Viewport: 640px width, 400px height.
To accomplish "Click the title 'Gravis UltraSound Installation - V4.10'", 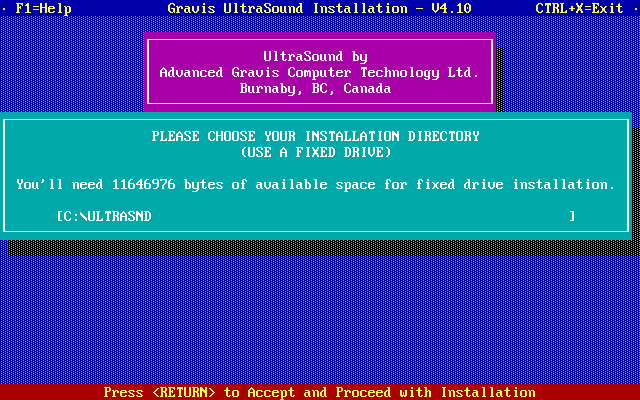I will tap(320, 8).
